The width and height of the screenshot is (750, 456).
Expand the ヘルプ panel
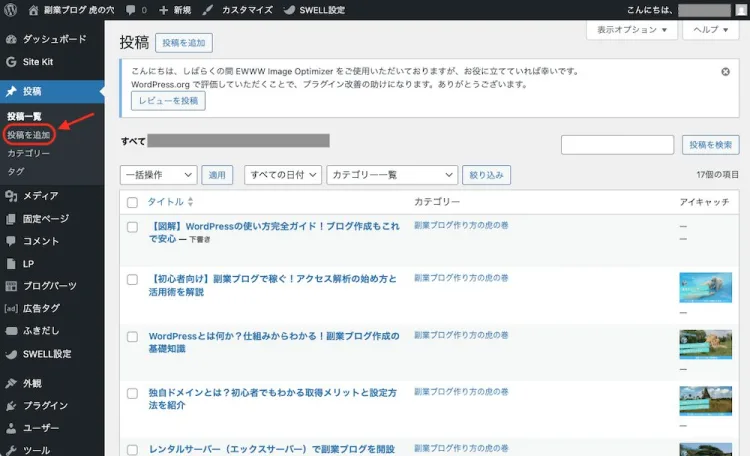tap(711, 30)
